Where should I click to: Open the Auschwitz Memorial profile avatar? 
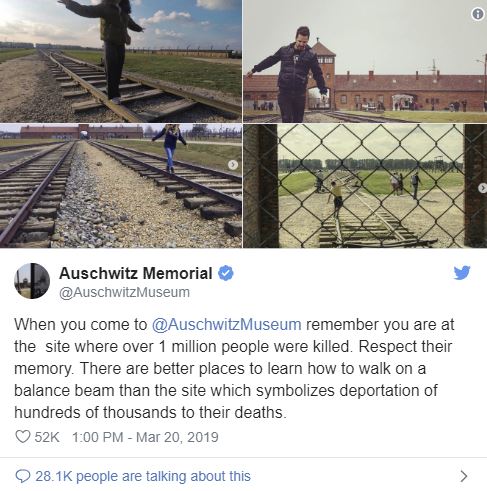point(32,281)
